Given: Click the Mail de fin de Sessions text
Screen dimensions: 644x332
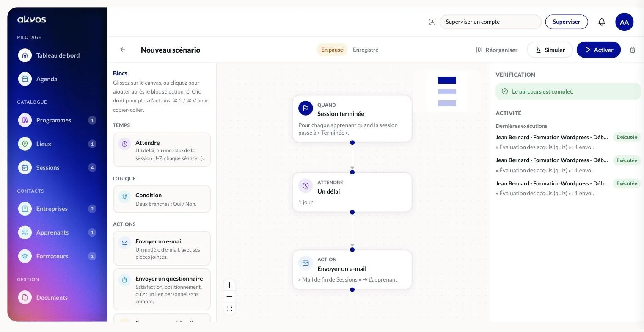Looking at the screenshot, I should [348, 279].
